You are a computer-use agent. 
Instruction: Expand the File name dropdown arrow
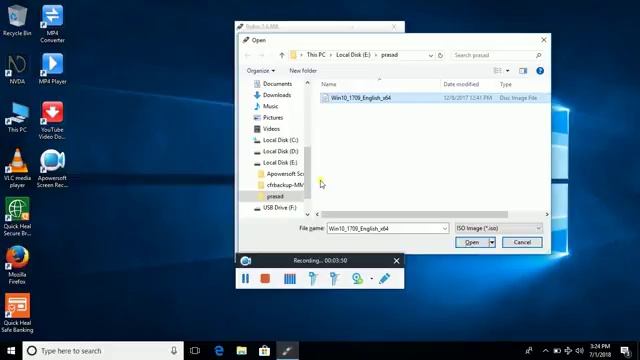pos(445,229)
